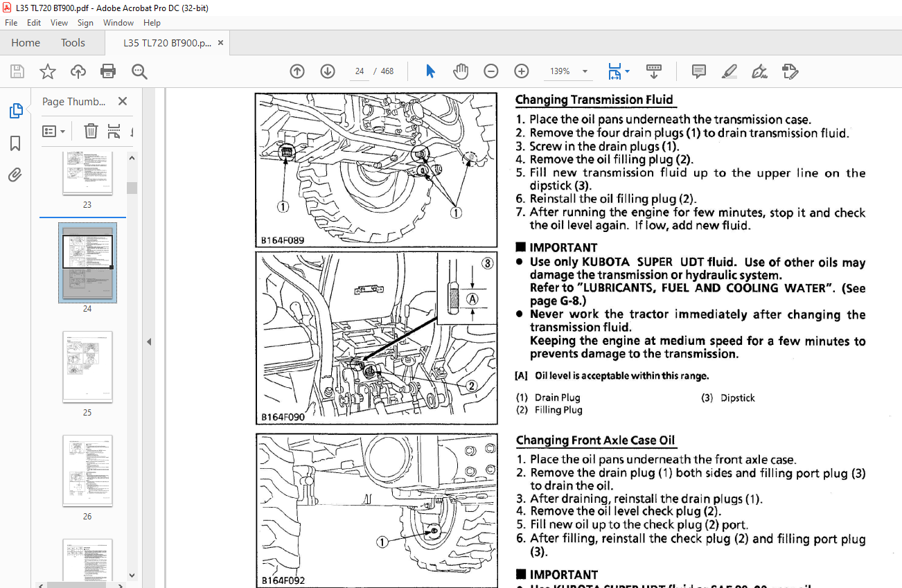This screenshot has width=902, height=588.
Task: Switch to the Tools tab
Action: click(73, 43)
